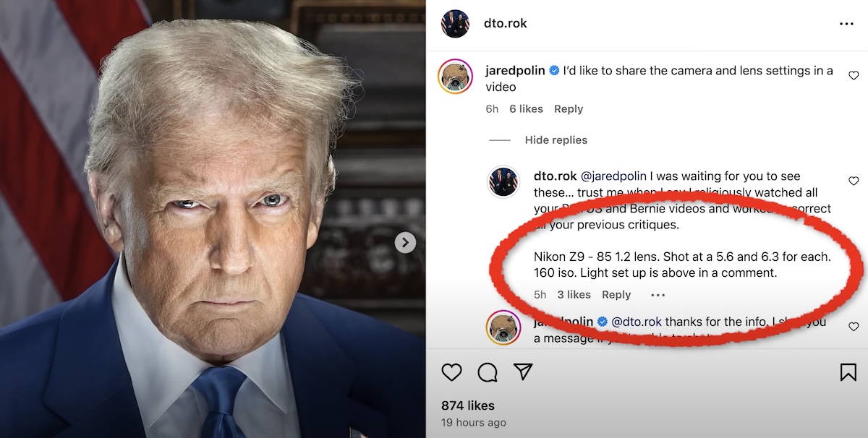
Task: Like the post using the heart icon
Action: (x=451, y=372)
